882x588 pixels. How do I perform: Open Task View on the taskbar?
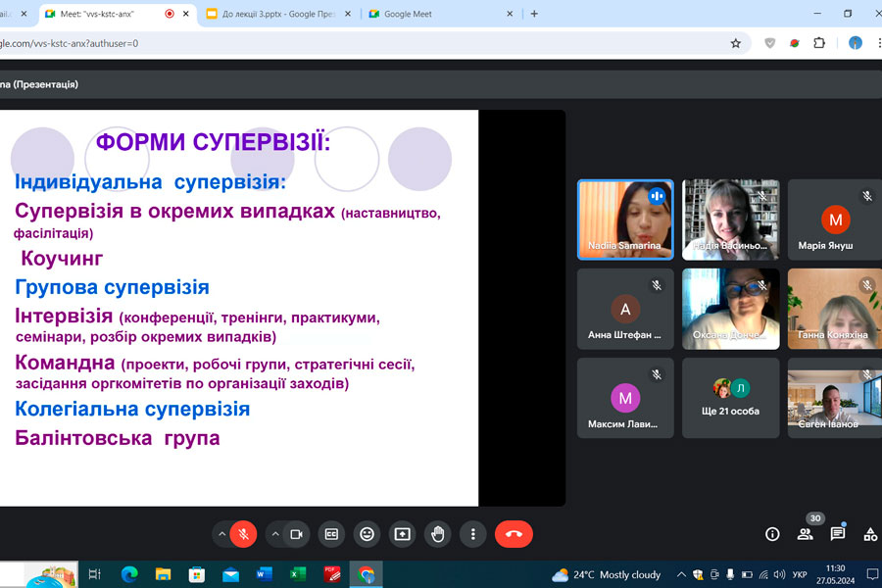pyautogui.click(x=95, y=574)
